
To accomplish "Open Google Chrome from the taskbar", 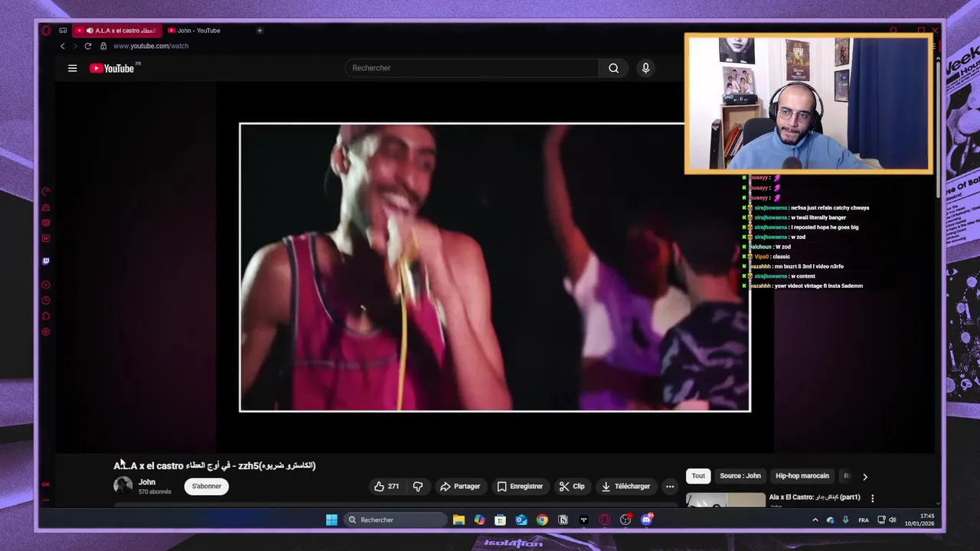I will click(x=542, y=520).
